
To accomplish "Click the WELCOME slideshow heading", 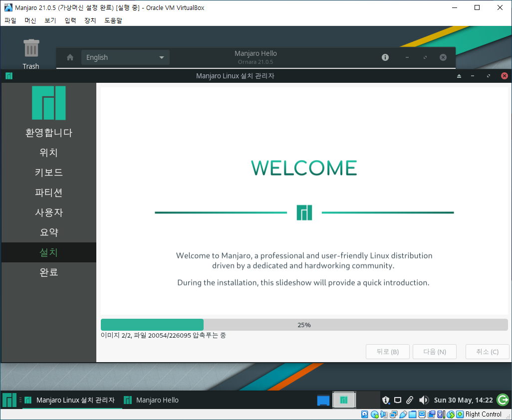I will tap(304, 168).
